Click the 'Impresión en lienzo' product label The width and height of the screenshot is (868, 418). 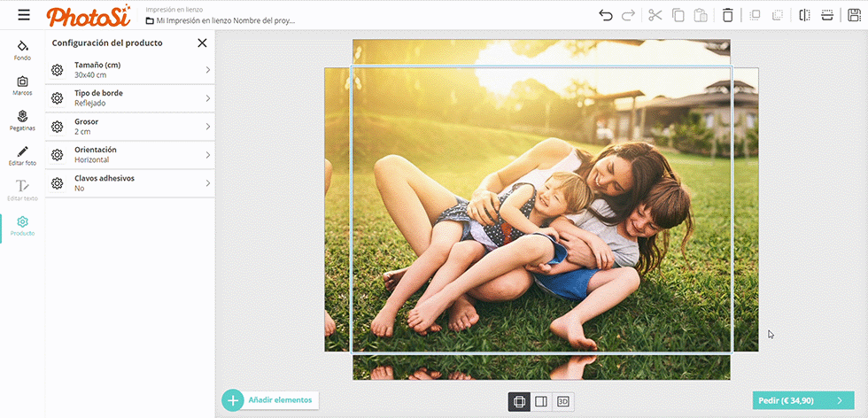click(x=174, y=10)
